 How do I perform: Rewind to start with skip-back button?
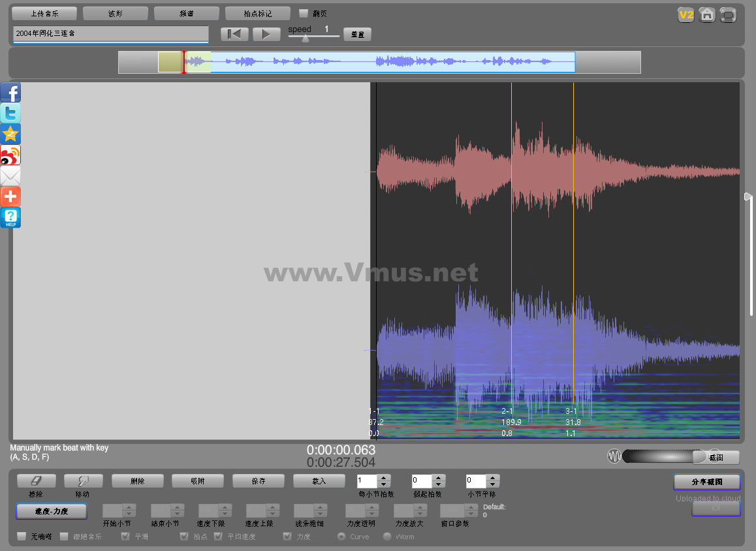(x=234, y=35)
